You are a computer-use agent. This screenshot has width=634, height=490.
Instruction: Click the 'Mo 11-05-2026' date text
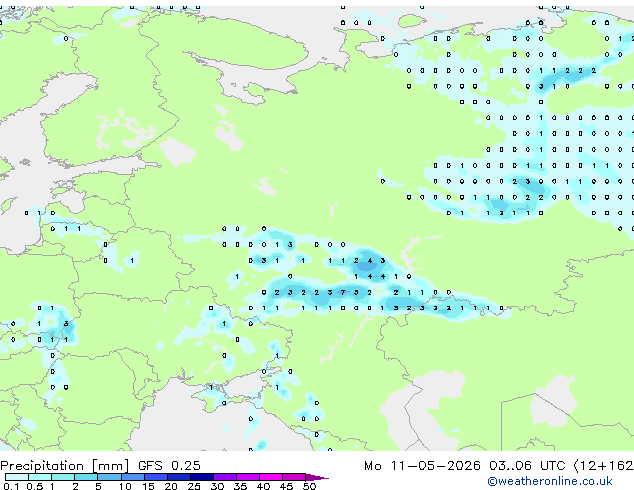[x=422, y=466]
